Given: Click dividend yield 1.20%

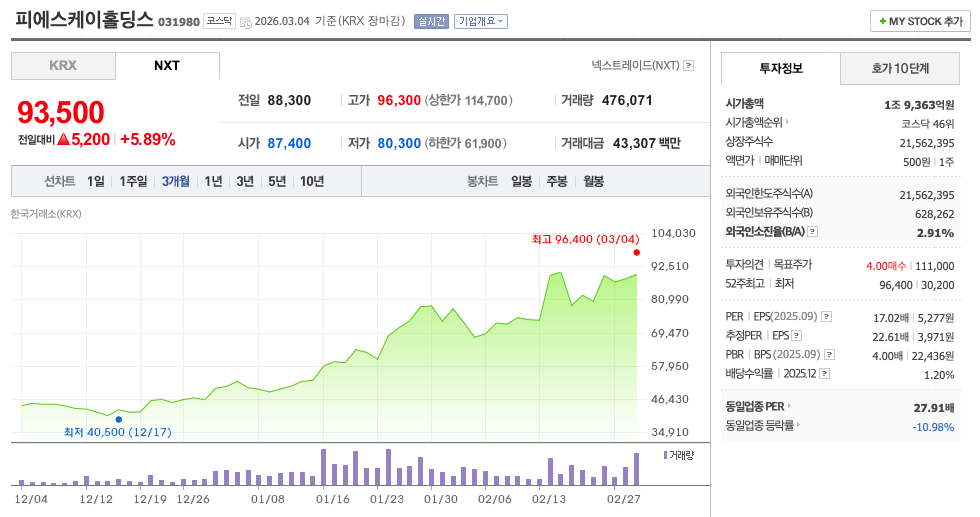Looking at the screenshot, I should click(939, 375).
